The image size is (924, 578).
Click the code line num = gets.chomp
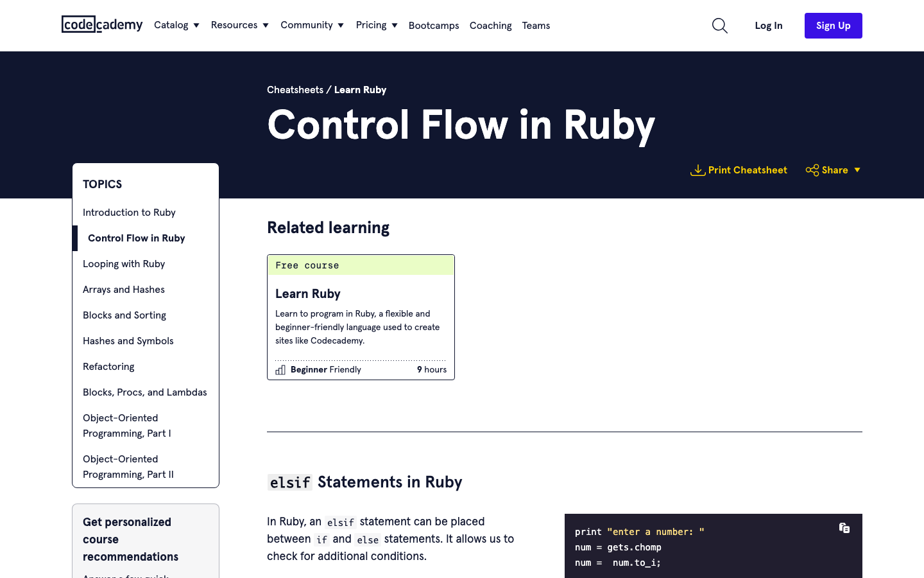click(618, 547)
